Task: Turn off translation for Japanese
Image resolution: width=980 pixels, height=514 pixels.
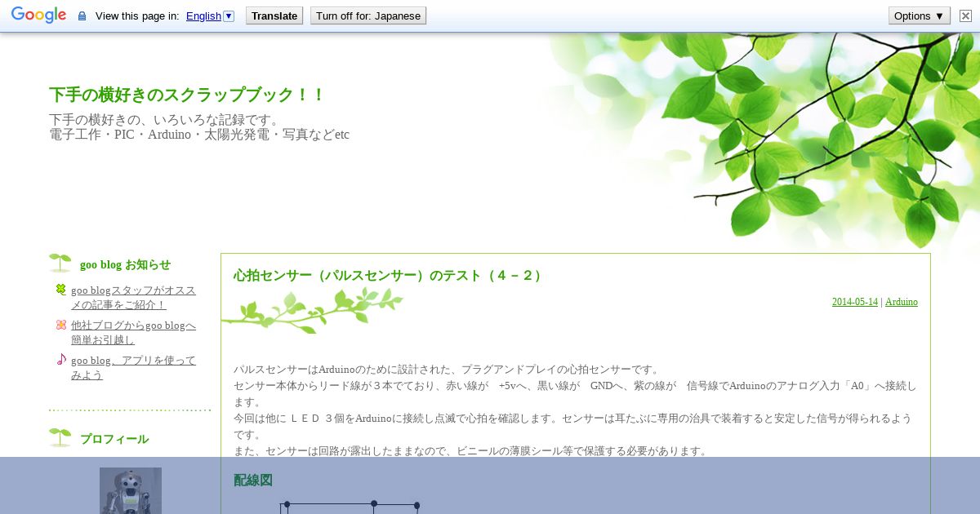Action: 368,16
